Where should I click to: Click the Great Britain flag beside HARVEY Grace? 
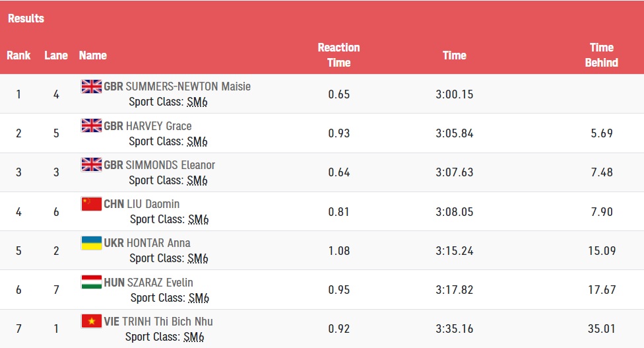91,125
